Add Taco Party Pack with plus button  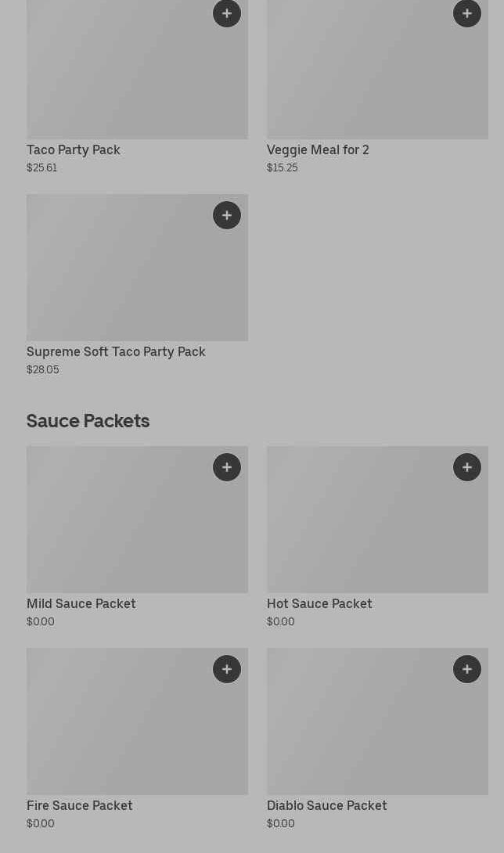pos(227,13)
